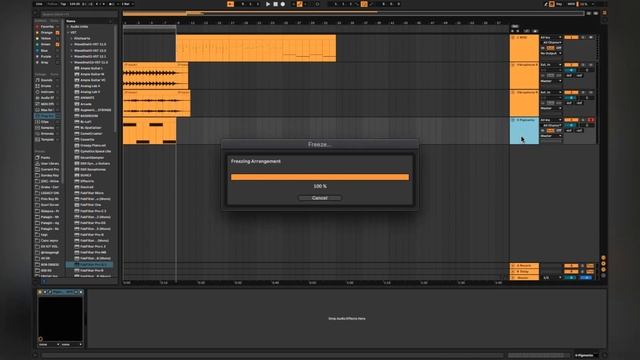Click the Link button in the control bar
The width and height of the screenshot is (640, 360).
[x=39, y=4]
